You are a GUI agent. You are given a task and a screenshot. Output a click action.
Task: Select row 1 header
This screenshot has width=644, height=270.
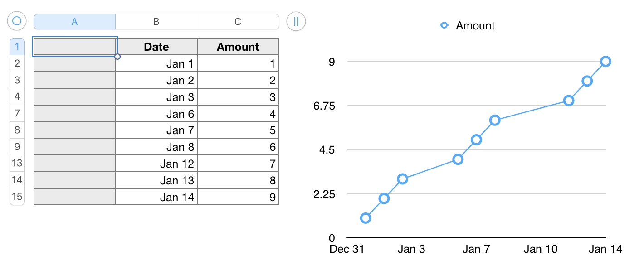coord(17,47)
